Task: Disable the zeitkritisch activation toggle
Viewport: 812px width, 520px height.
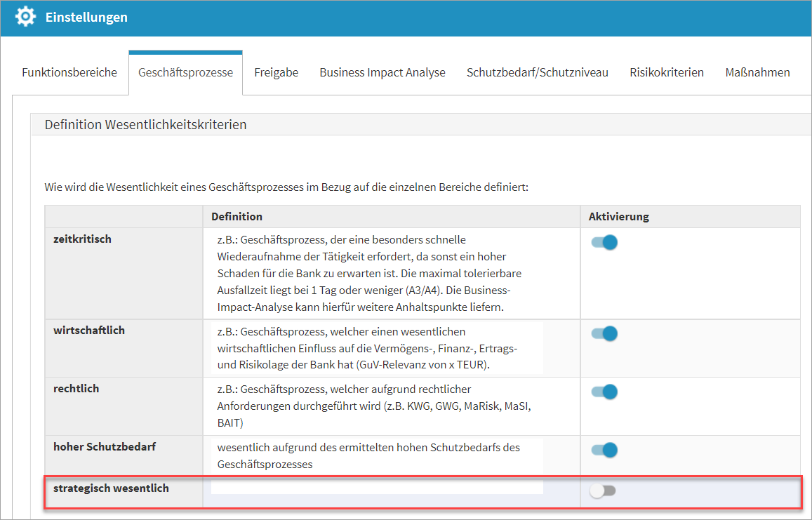Action: [604, 243]
